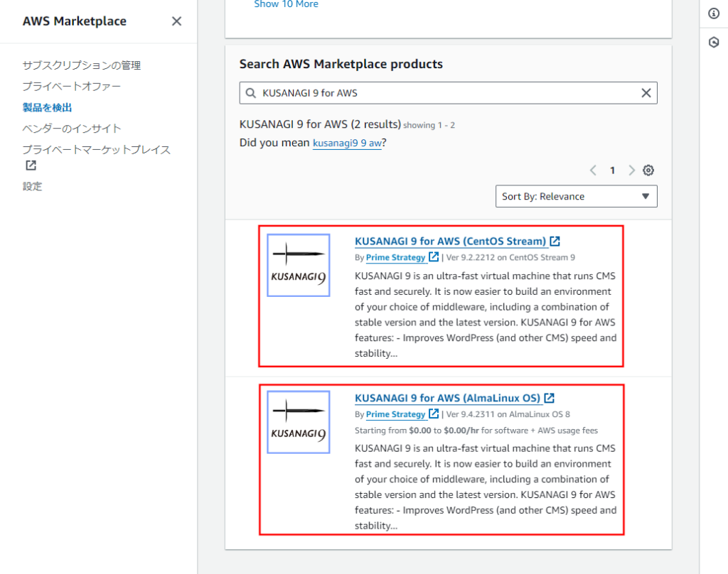Screen dimensions: 728x574
Task: Click external icon beside CentOS Stream title
Action: pos(555,242)
